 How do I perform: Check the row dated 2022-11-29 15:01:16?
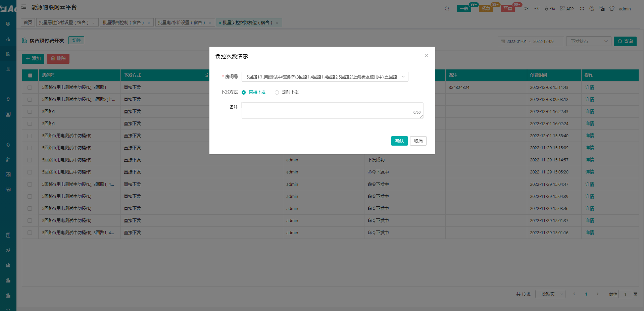click(x=30, y=233)
